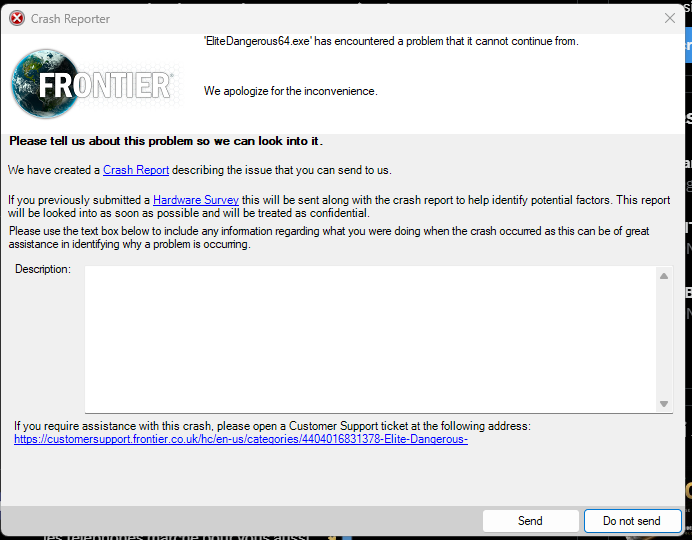Click inside the Description text box
This screenshot has width=692, height=540.
(x=371, y=339)
